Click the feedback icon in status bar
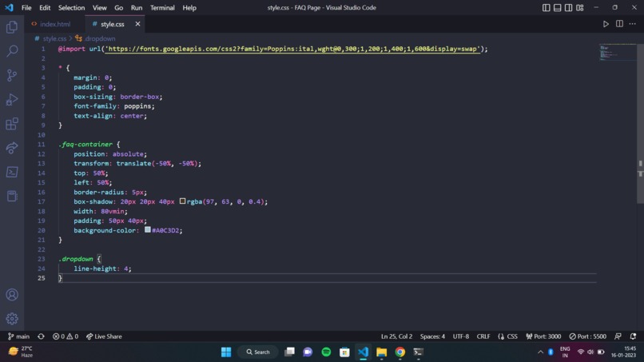The image size is (644, 362). click(618, 336)
